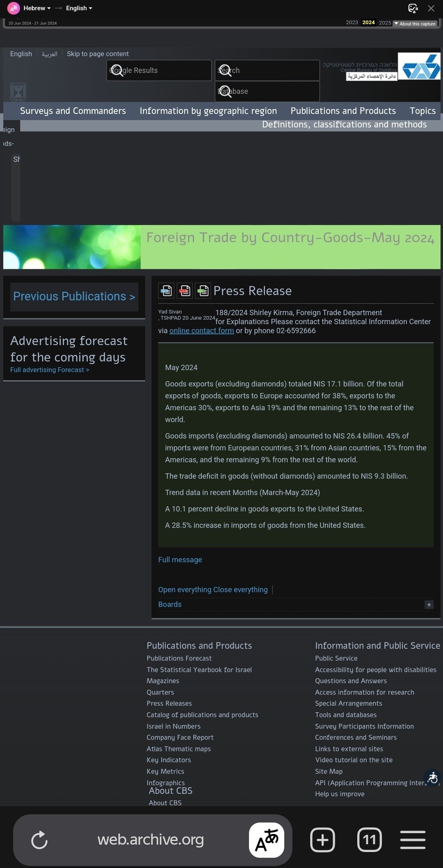Viewport: 443px width, 868px height.
Task: Open the browser hamburger menu
Action: coord(413,840)
